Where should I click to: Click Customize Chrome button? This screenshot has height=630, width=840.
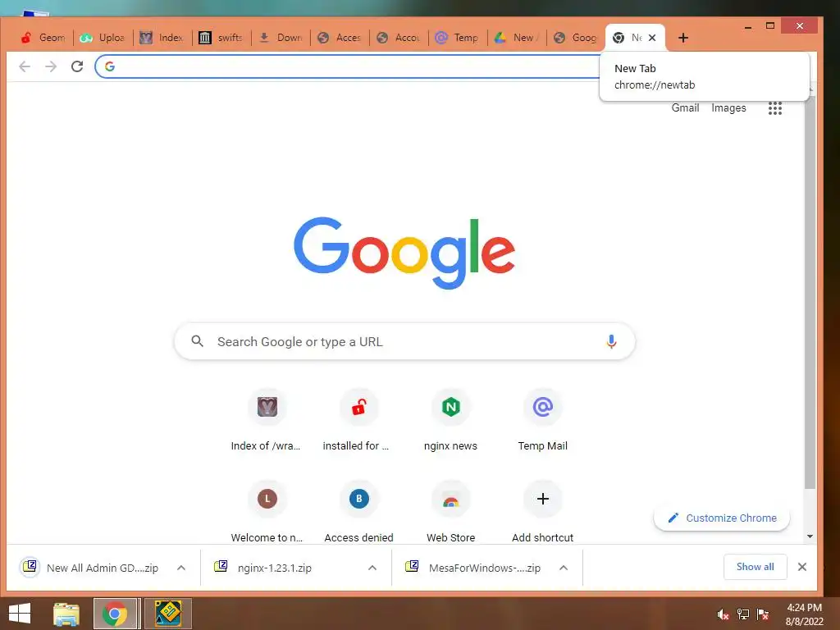pos(722,518)
